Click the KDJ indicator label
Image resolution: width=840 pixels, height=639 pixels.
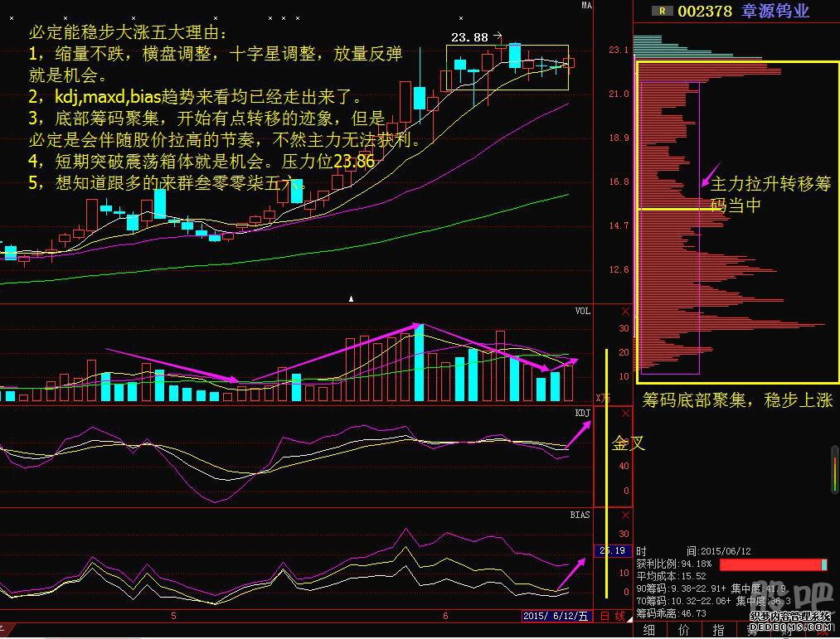pos(583,413)
